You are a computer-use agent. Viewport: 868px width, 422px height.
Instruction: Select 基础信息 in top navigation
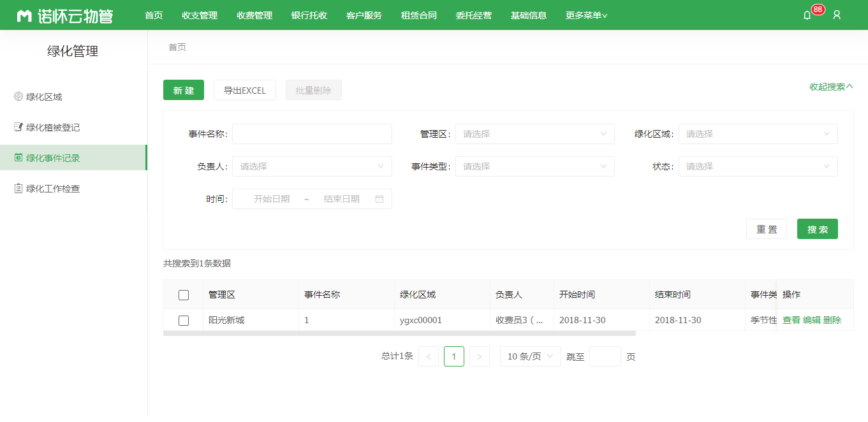[529, 15]
